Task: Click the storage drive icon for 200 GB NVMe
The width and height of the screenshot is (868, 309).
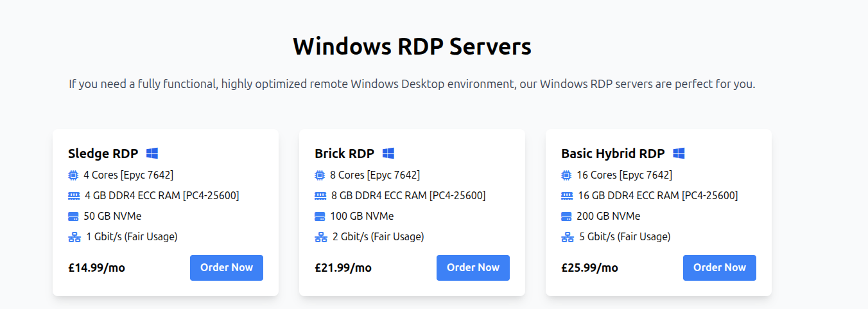Action: [x=566, y=216]
